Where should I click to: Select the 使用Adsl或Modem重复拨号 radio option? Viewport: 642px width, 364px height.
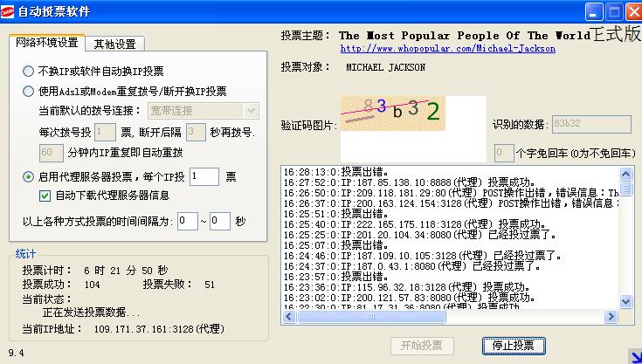[x=29, y=90]
